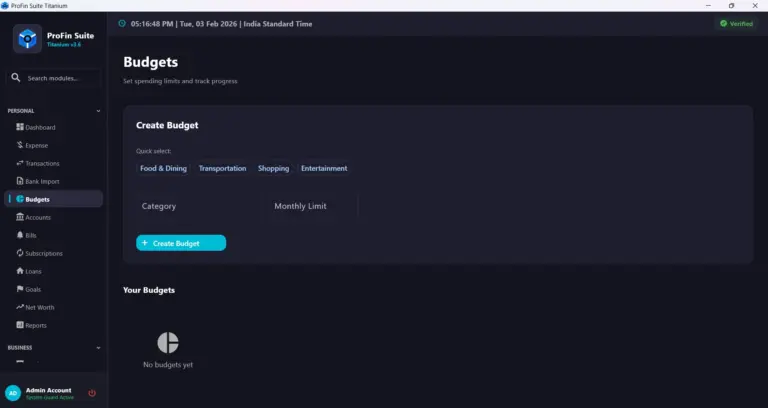768x408 pixels.
Task: Focus the Category input field
Action: 198,206
